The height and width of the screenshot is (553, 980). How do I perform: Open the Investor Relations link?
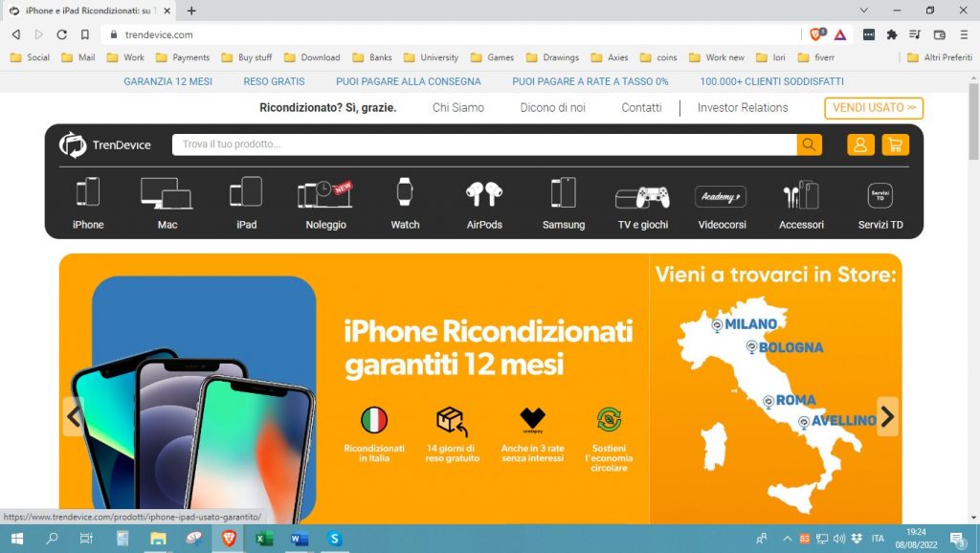click(x=743, y=108)
